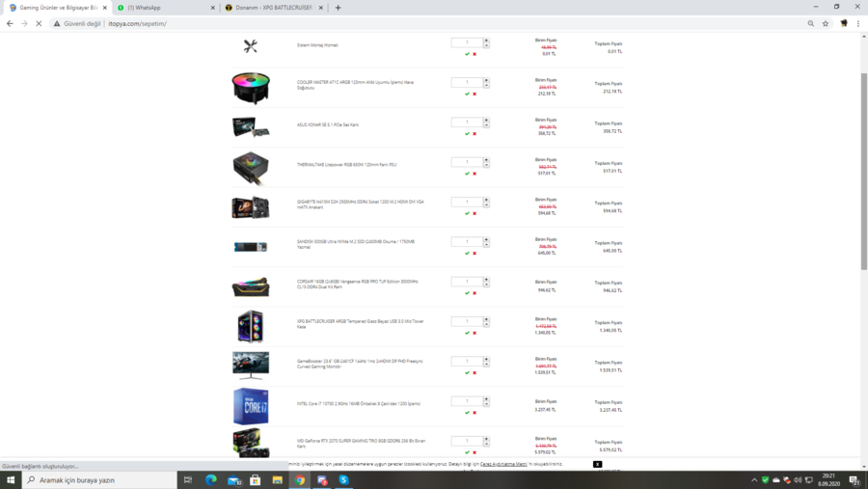Confirm Gigabyte H410M quantity with green check
Viewport: 868px width, 489px height.
coord(467,214)
